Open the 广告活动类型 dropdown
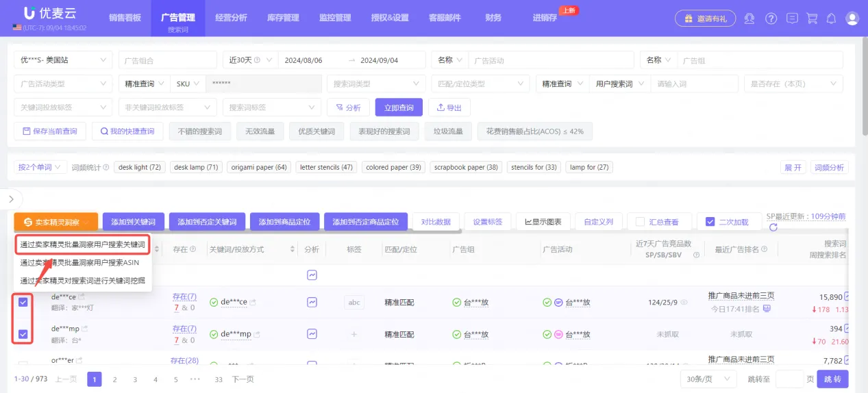The width and height of the screenshot is (868, 393). (x=63, y=84)
